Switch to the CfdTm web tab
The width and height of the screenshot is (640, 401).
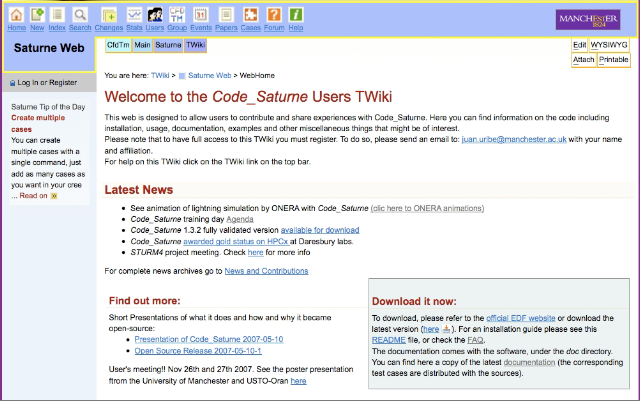pos(118,45)
